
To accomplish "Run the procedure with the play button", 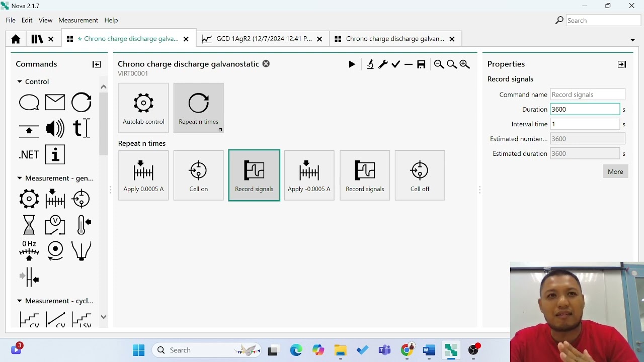I will tap(352, 64).
